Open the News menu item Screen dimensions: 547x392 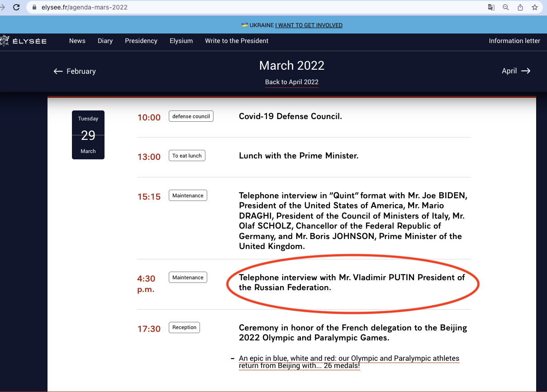point(77,41)
